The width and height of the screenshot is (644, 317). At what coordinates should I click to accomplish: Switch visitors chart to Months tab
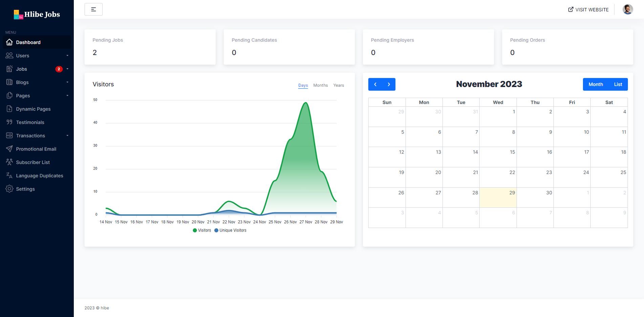point(320,85)
